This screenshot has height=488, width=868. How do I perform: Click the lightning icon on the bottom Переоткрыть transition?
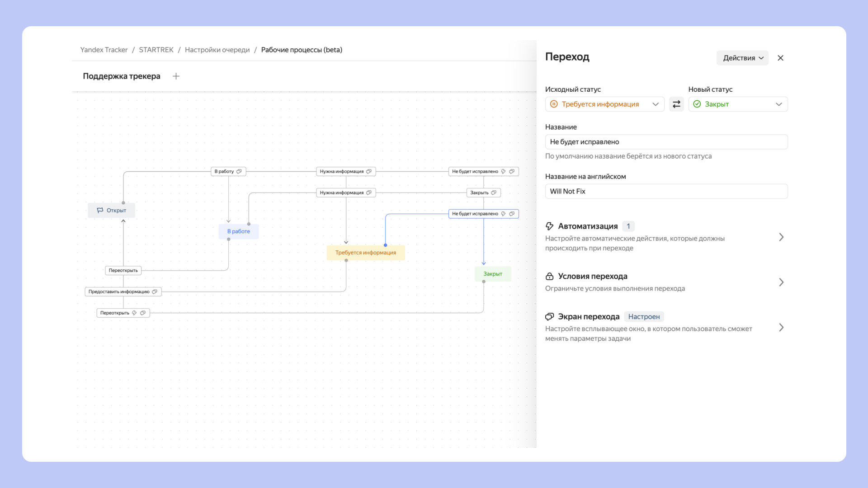(134, 313)
